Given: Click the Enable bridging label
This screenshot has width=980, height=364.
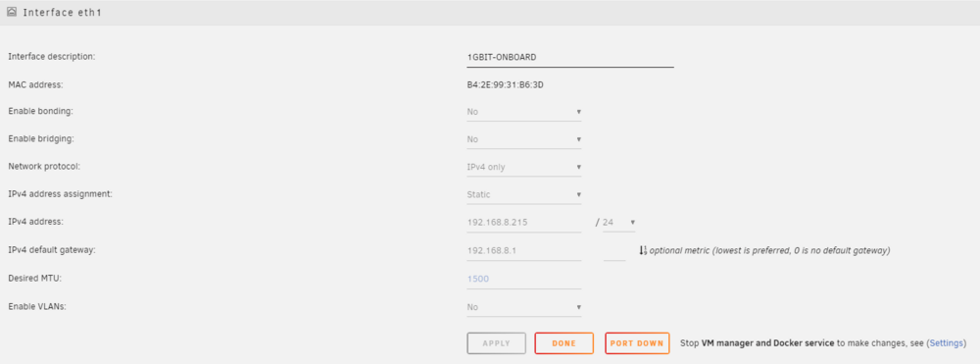Looking at the screenshot, I should [x=40, y=139].
